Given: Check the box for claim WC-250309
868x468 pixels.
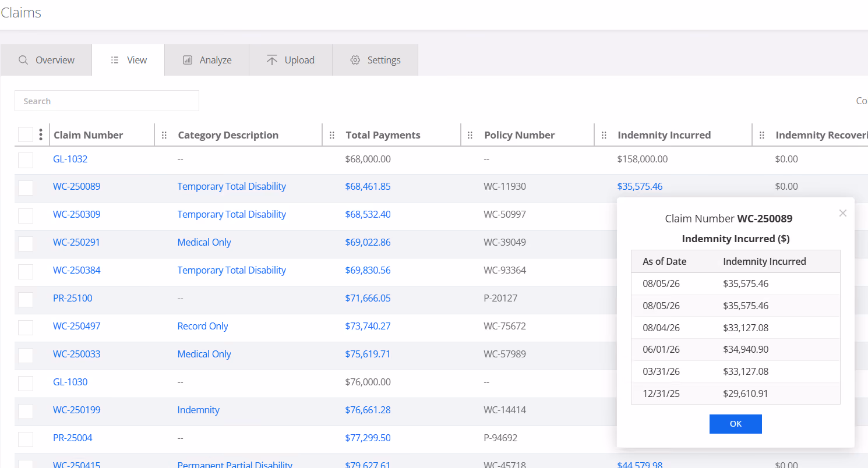Looking at the screenshot, I should click(x=26, y=216).
